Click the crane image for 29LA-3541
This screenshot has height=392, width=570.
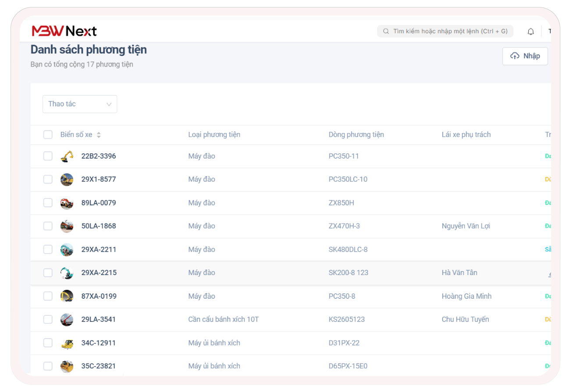pyautogui.click(x=67, y=320)
